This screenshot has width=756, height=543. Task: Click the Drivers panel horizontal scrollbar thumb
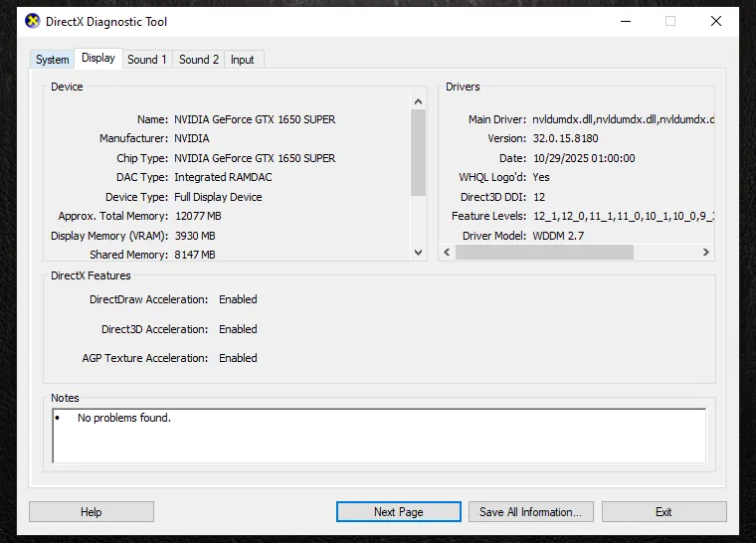(x=544, y=253)
